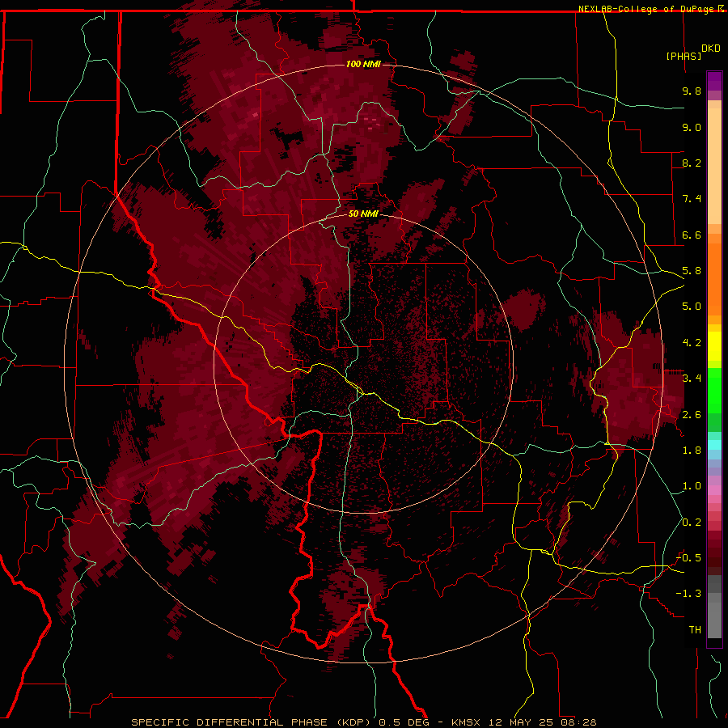Screen dimensions: 728x728
Task: Pick the green segment of the color bar
Action: pyautogui.click(x=714, y=390)
